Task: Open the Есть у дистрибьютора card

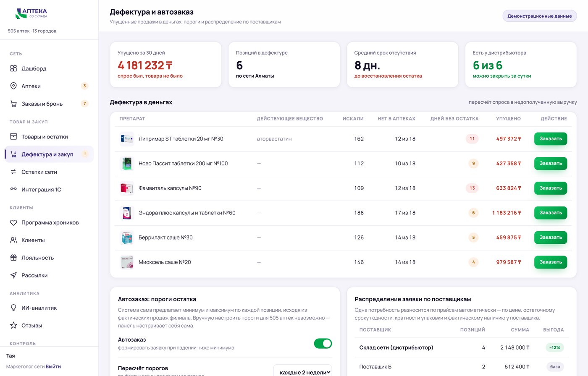Action: (x=521, y=65)
